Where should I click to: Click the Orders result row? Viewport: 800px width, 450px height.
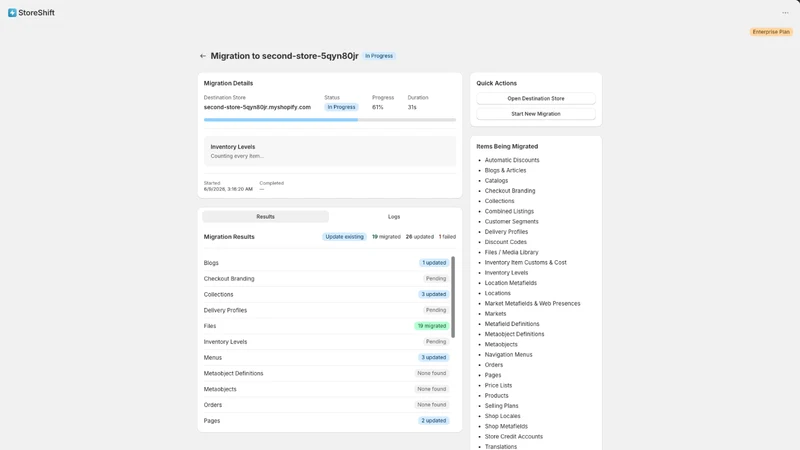tap(326, 405)
